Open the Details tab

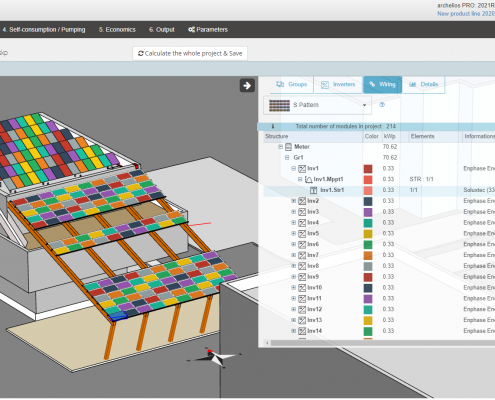click(424, 85)
